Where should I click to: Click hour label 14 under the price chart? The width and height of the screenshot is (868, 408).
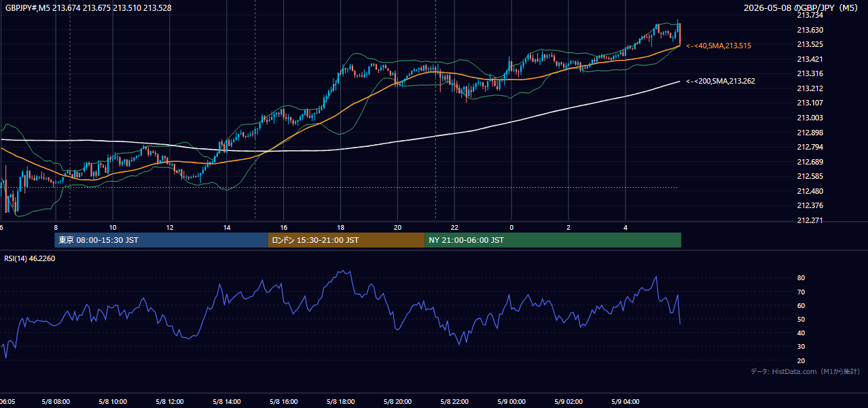(x=227, y=227)
